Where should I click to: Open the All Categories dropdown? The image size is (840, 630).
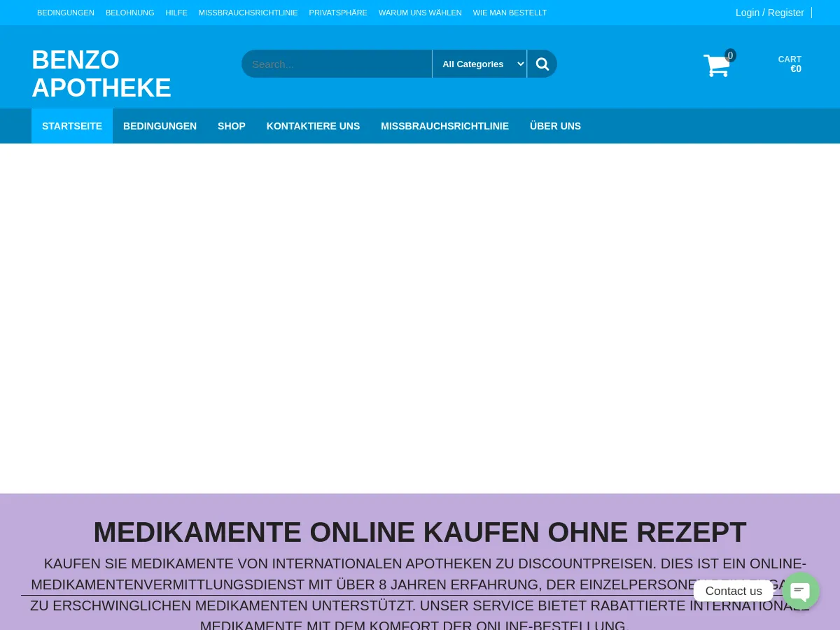click(x=479, y=64)
